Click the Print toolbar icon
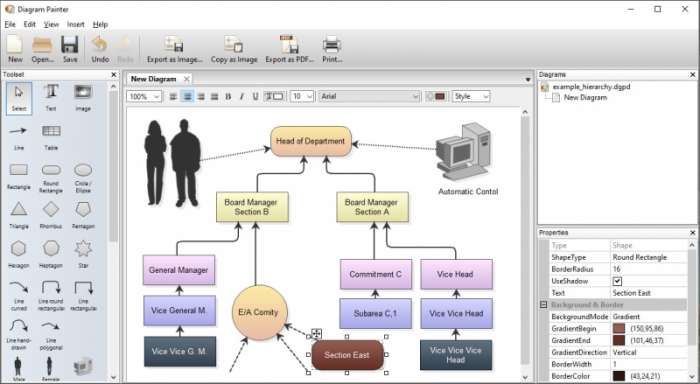This screenshot has width=700, height=384. coord(332,49)
